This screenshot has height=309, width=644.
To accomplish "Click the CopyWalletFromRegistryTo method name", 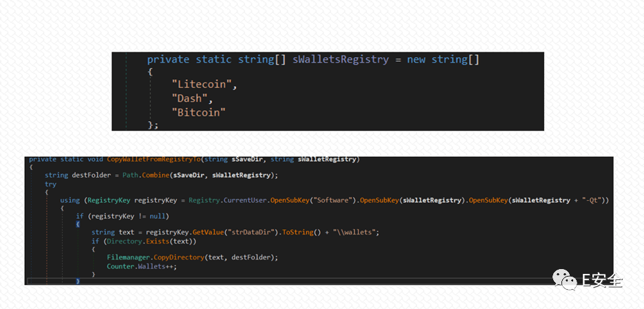I will point(155,159).
